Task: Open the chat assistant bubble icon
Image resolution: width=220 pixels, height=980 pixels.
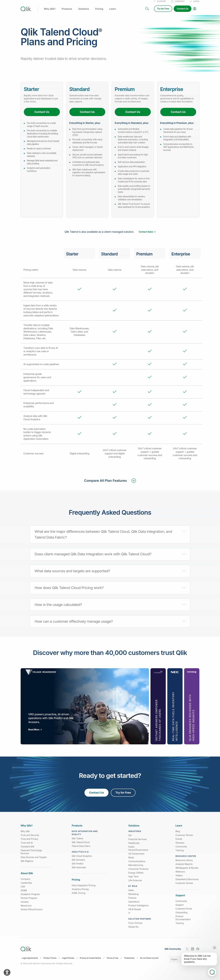Action: point(212,972)
